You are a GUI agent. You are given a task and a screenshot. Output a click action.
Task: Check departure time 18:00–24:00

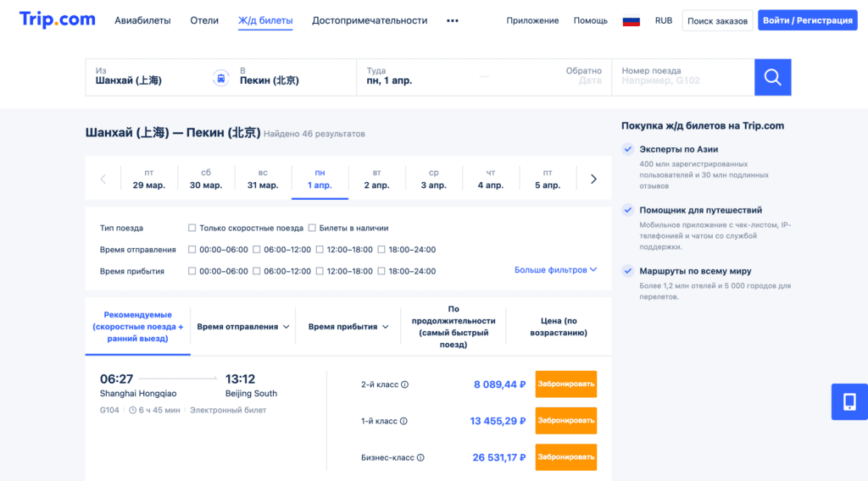pyautogui.click(x=381, y=249)
